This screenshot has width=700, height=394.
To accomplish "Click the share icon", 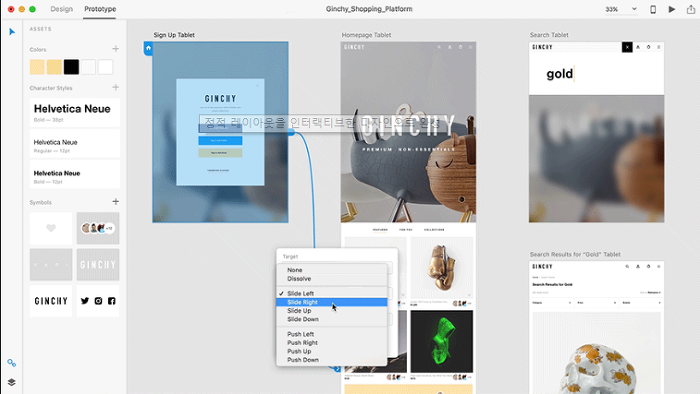I will coord(691,9).
